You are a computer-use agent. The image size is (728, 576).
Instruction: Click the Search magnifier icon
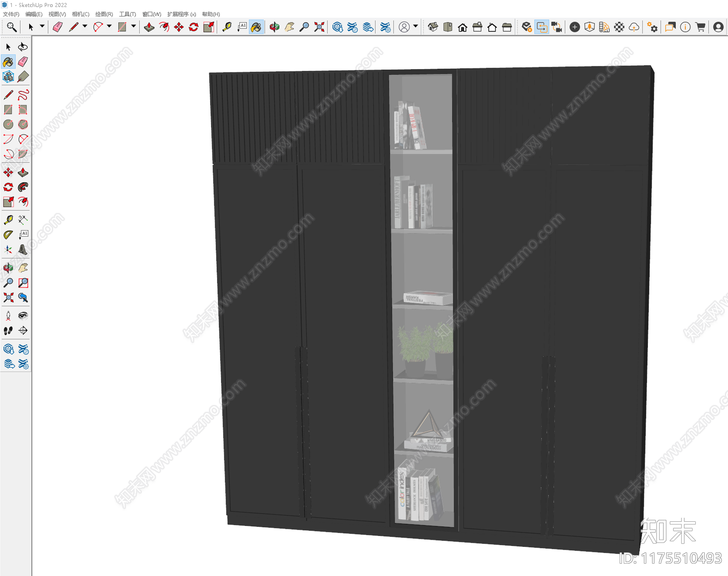[x=11, y=27]
